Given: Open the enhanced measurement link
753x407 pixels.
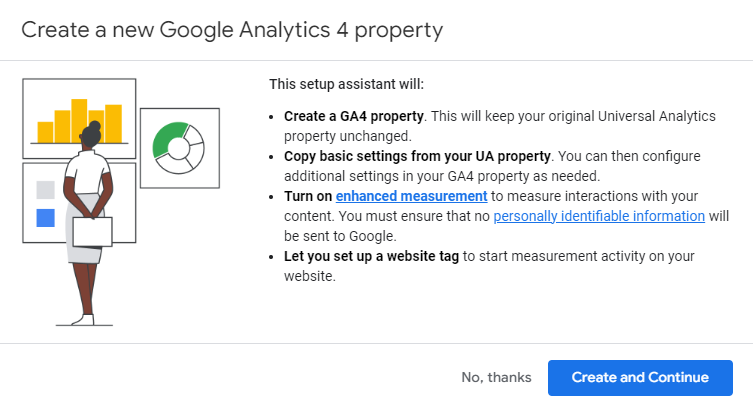Looking at the screenshot, I should coord(411,196).
